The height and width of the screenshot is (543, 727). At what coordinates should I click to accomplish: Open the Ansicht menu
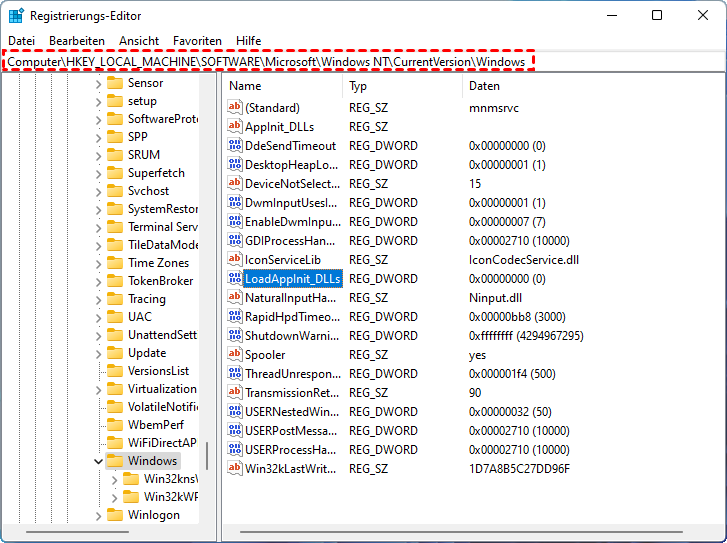[x=139, y=41]
